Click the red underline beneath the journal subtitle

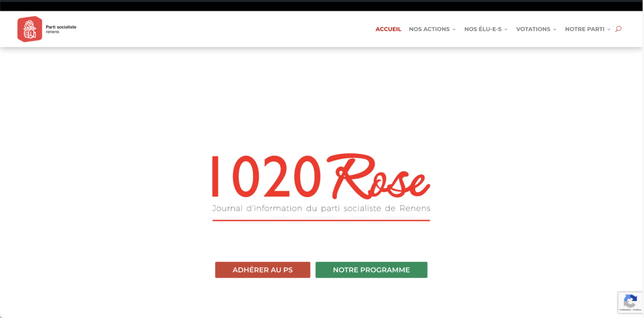pos(321,220)
